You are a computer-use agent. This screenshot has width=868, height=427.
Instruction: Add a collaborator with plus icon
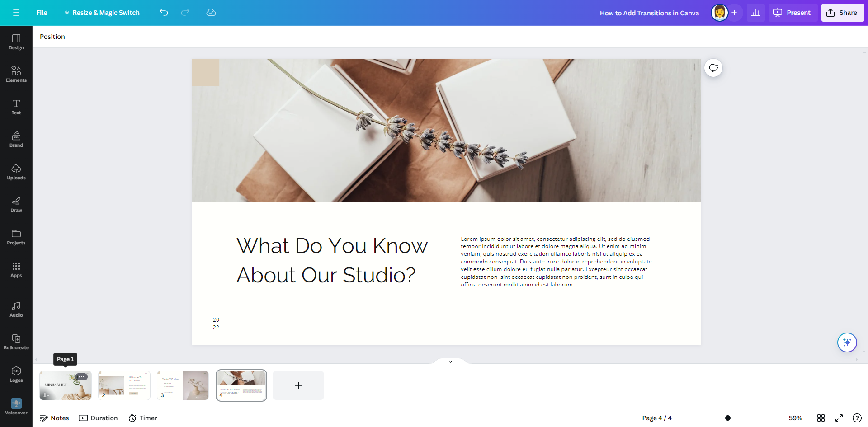pos(734,13)
